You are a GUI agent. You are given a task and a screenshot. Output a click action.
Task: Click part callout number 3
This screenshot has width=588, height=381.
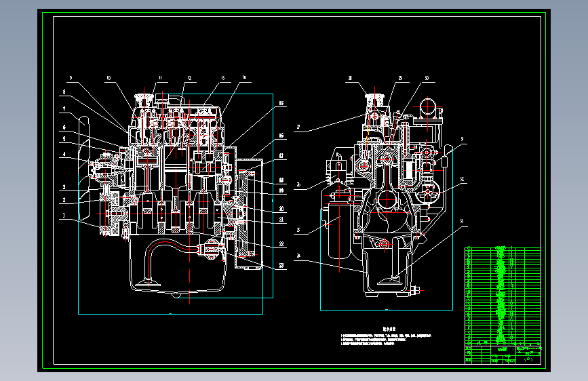coord(64,187)
